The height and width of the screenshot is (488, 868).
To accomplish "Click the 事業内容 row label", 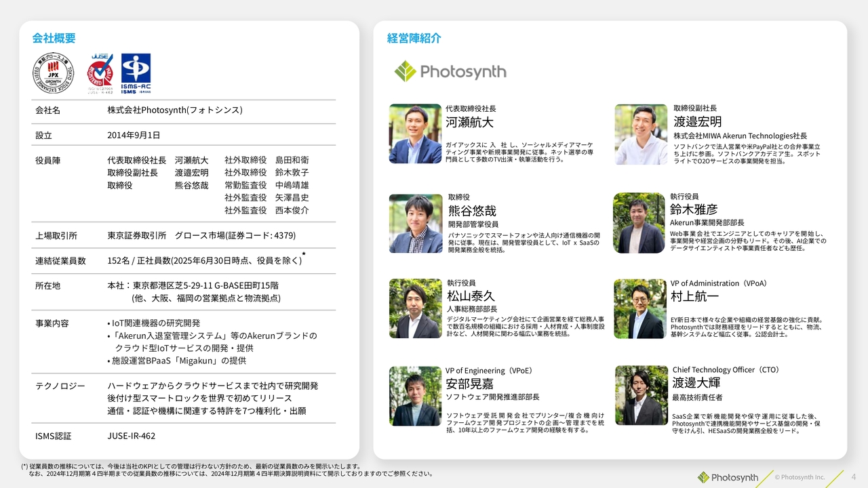I will tap(52, 323).
